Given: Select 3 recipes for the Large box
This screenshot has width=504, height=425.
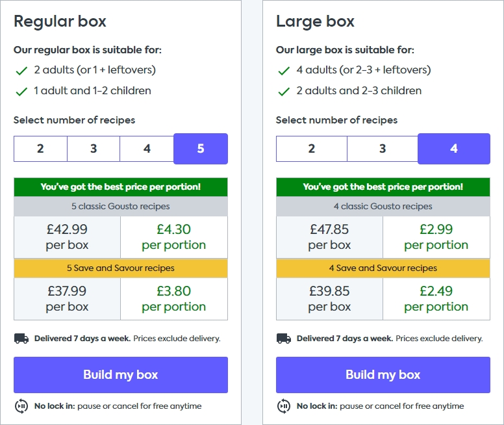Looking at the screenshot, I should click(x=383, y=149).
